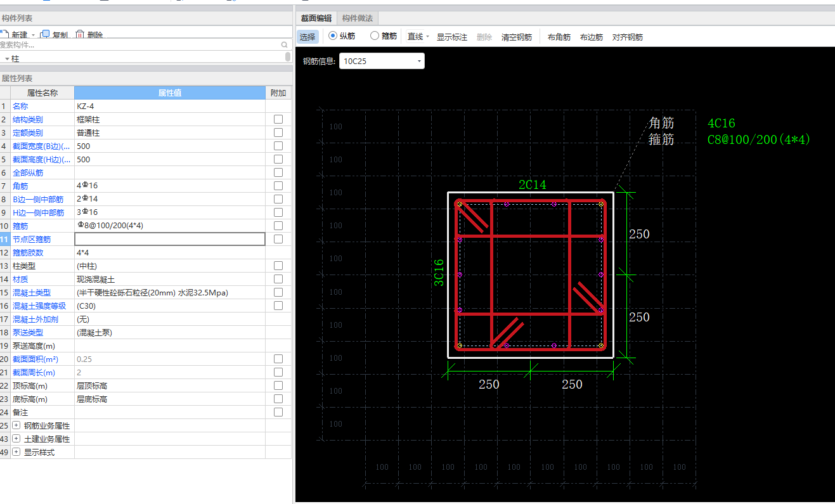Click the green 3C16 label in drawing

pyautogui.click(x=439, y=273)
